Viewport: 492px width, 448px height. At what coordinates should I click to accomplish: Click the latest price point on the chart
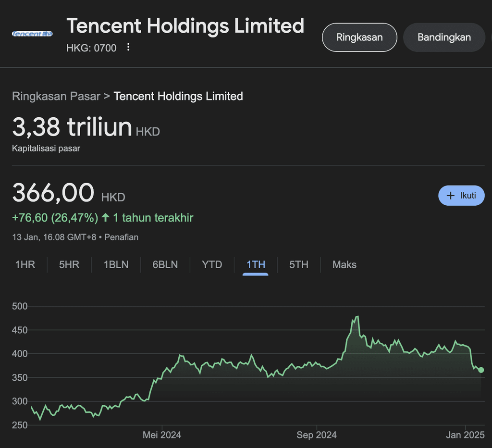[480, 370]
